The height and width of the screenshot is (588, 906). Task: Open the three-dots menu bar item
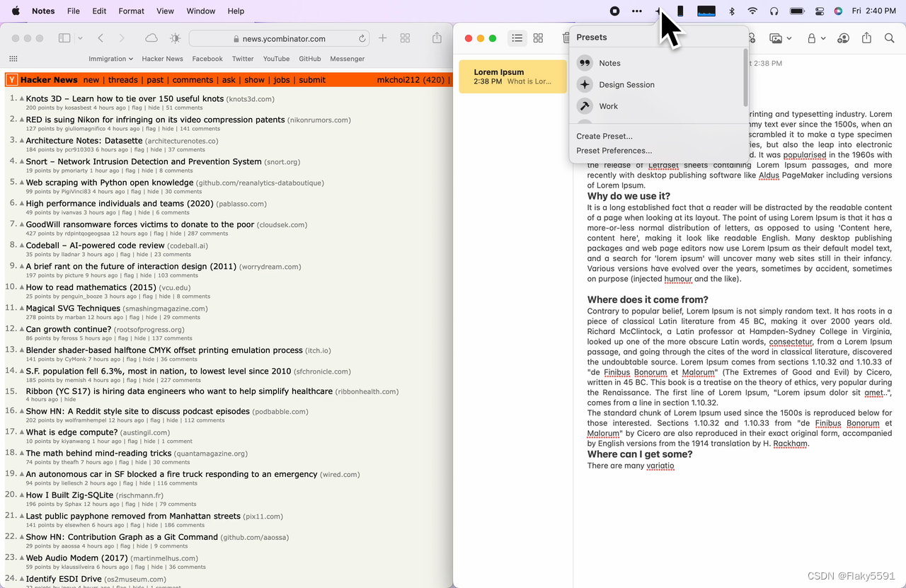[637, 11]
